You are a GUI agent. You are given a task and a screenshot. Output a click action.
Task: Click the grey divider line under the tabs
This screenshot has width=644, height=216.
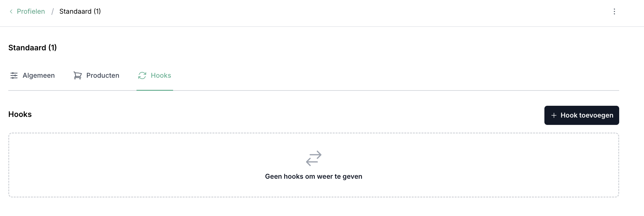point(382,90)
